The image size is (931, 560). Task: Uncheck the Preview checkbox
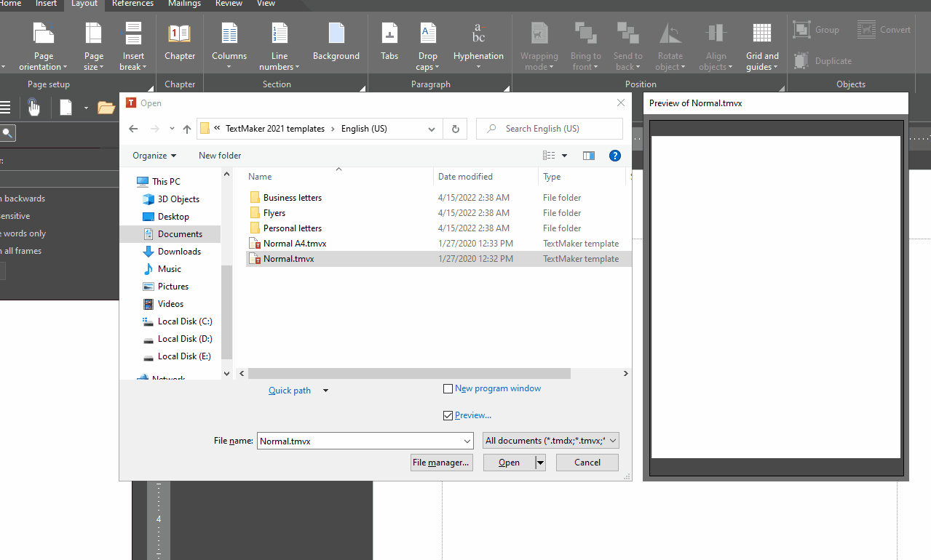(x=448, y=415)
